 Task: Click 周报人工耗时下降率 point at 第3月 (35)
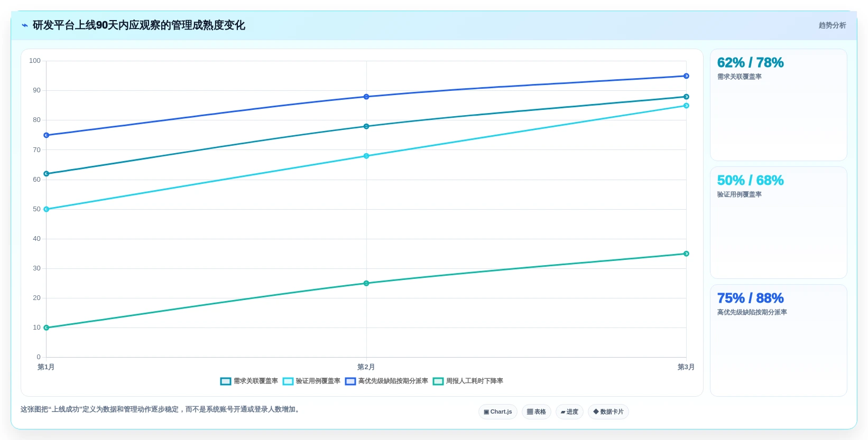click(686, 254)
